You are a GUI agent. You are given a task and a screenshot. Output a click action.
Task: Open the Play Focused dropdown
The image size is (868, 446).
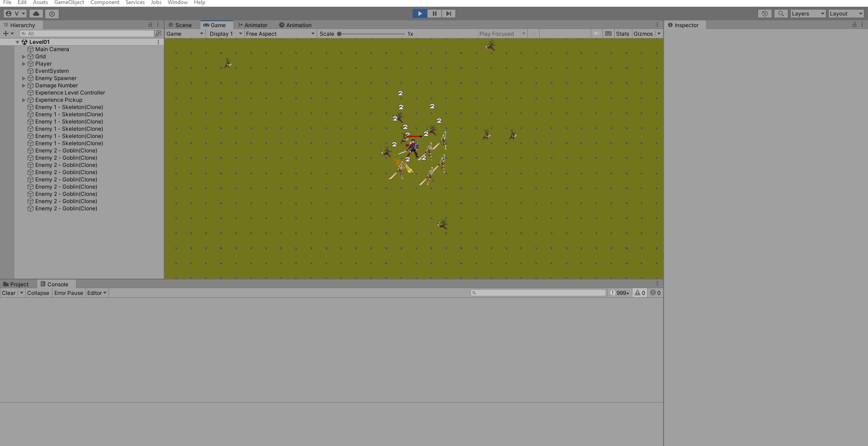click(x=502, y=34)
